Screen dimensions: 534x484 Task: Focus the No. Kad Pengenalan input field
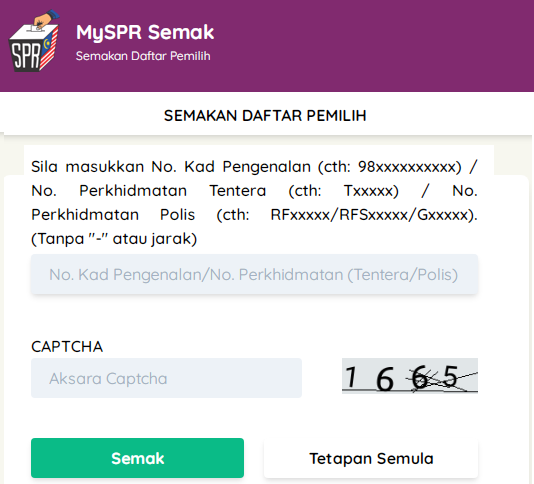pos(254,274)
